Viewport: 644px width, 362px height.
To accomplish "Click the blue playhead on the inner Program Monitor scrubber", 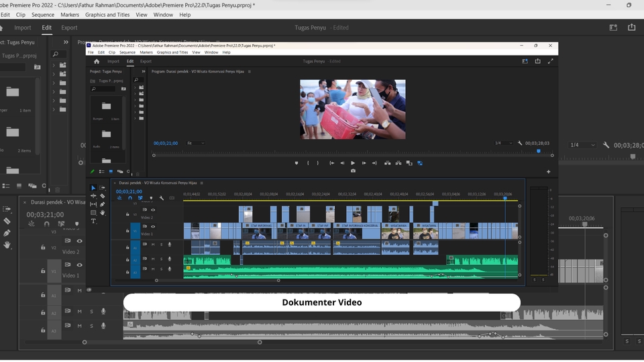I will (x=538, y=152).
